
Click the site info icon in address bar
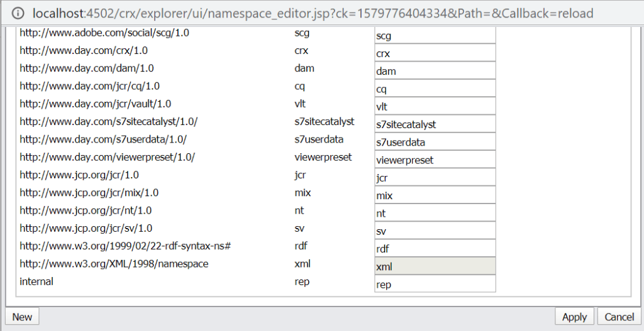pyautogui.click(x=18, y=13)
